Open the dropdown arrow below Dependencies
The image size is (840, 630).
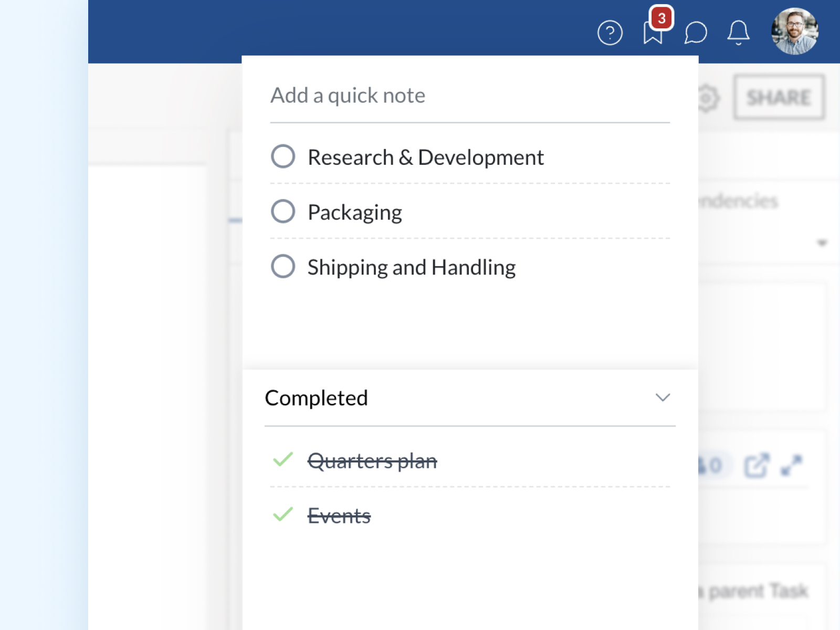tap(822, 243)
